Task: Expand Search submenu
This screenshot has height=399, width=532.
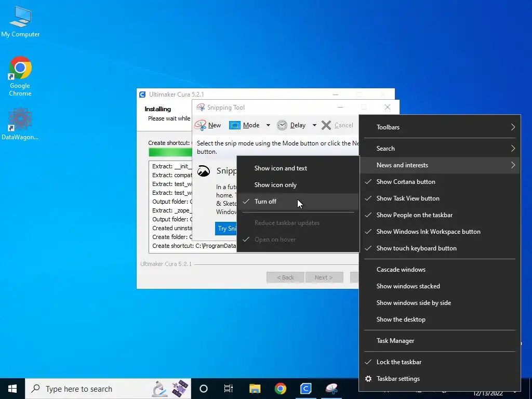Action: click(440, 148)
